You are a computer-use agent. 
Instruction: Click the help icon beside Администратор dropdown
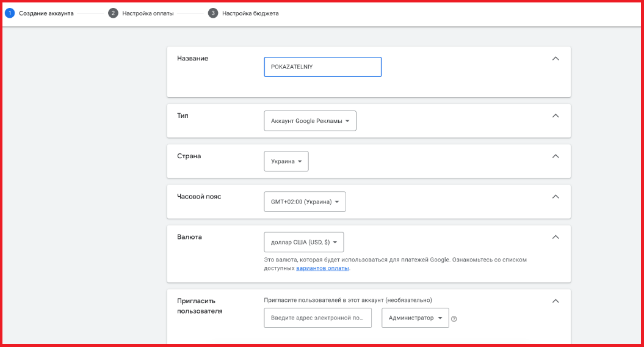pos(454,318)
